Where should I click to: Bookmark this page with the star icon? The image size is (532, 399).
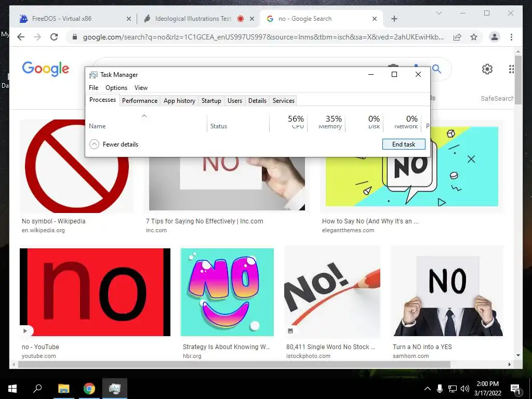tap(474, 37)
